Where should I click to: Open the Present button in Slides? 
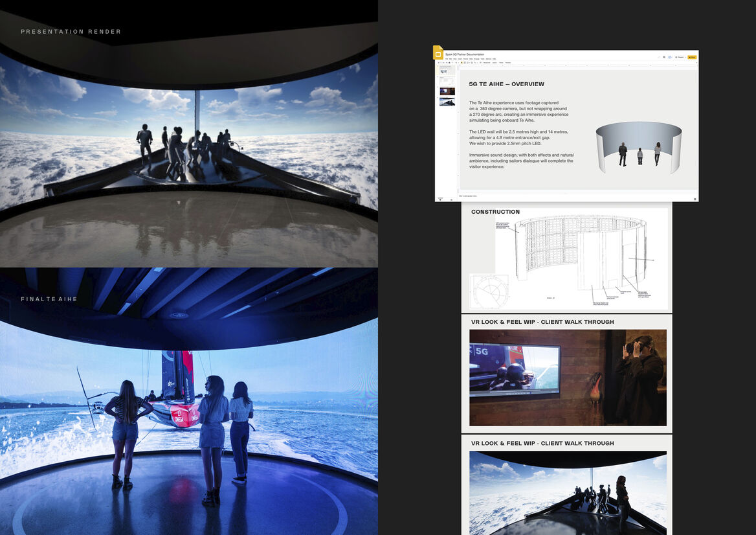[x=679, y=57]
